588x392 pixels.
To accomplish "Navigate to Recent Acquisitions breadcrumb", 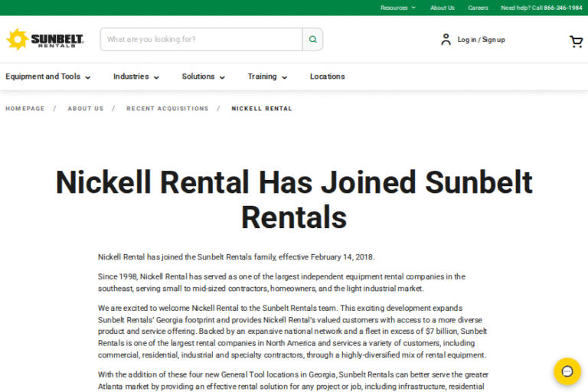I will [x=167, y=109].
